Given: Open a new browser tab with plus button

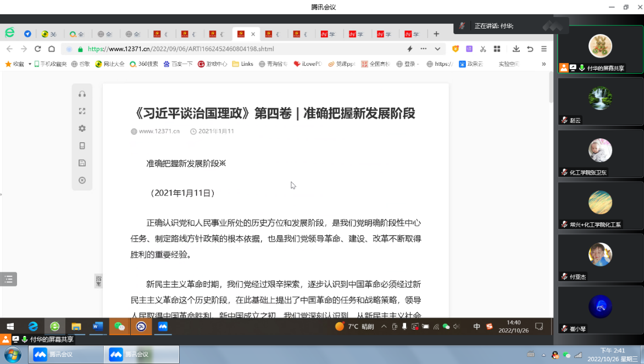Looking at the screenshot, I should (436, 34).
